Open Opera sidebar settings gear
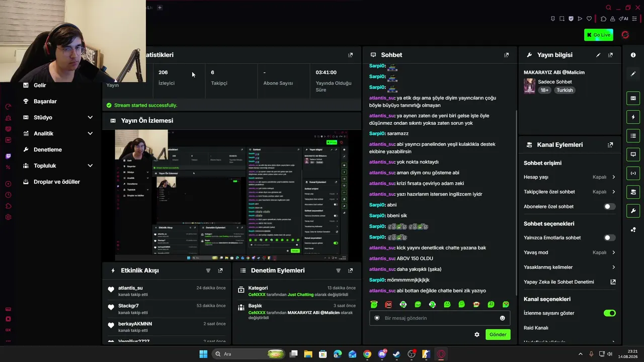Viewport: 644px width, 362px height. point(8,217)
